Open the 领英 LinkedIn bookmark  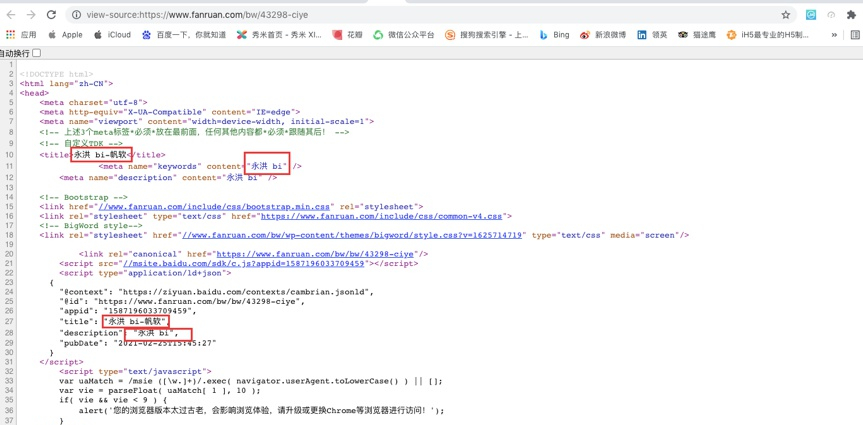coord(652,35)
